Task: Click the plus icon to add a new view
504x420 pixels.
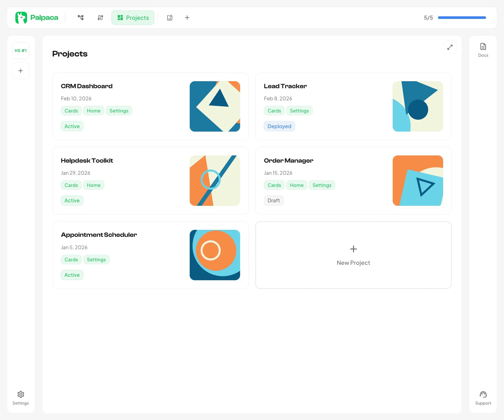Action: [x=187, y=17]
